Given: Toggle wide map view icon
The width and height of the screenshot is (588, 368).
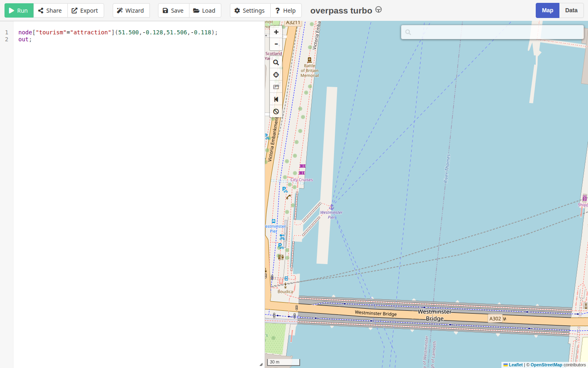Looking at the screenshot, I should [x=276, y=99].
